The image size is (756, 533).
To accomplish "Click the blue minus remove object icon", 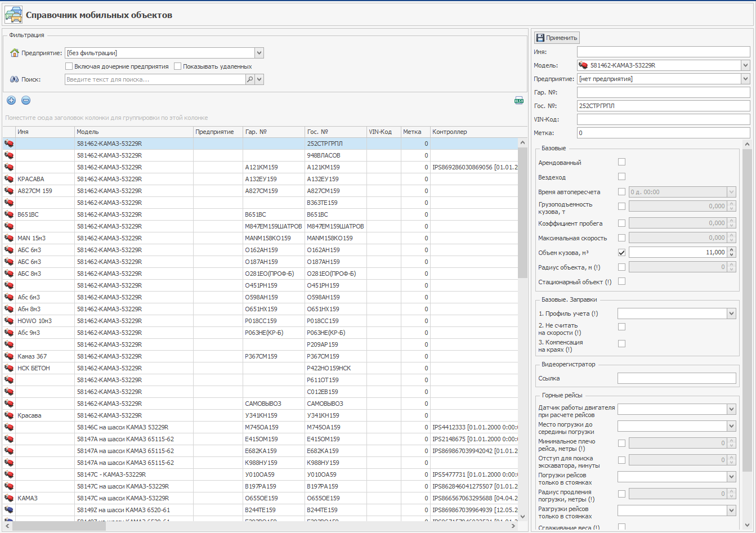I will [x=26, y=101].
